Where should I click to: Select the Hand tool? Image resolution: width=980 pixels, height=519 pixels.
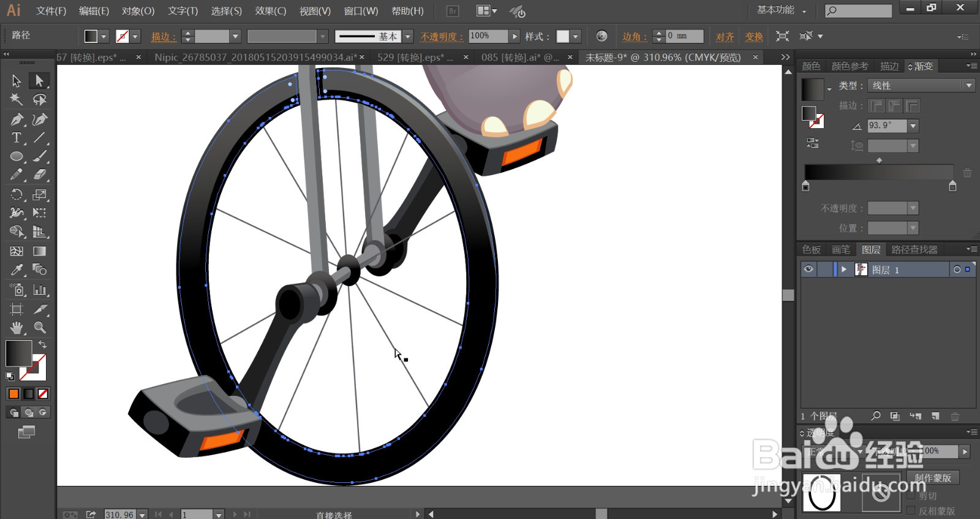point(17,327)
